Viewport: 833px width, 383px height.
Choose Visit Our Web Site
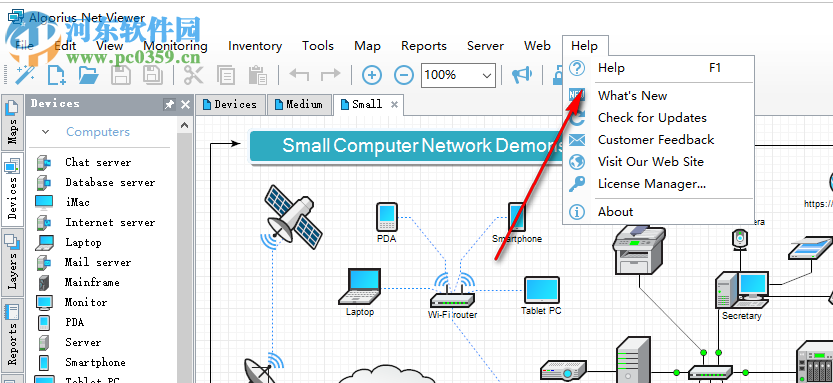pos(658,162)
